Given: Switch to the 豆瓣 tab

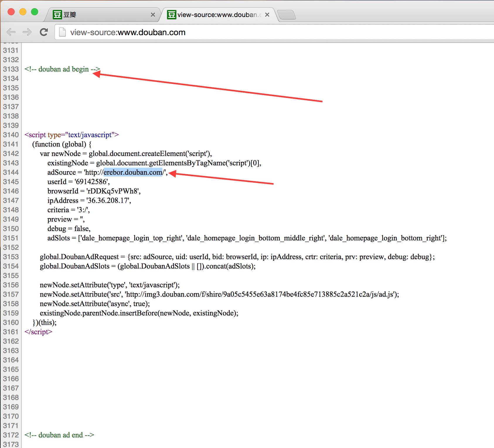Looking at the screenshot, I should pyautogui.click(x=103, y=15).
